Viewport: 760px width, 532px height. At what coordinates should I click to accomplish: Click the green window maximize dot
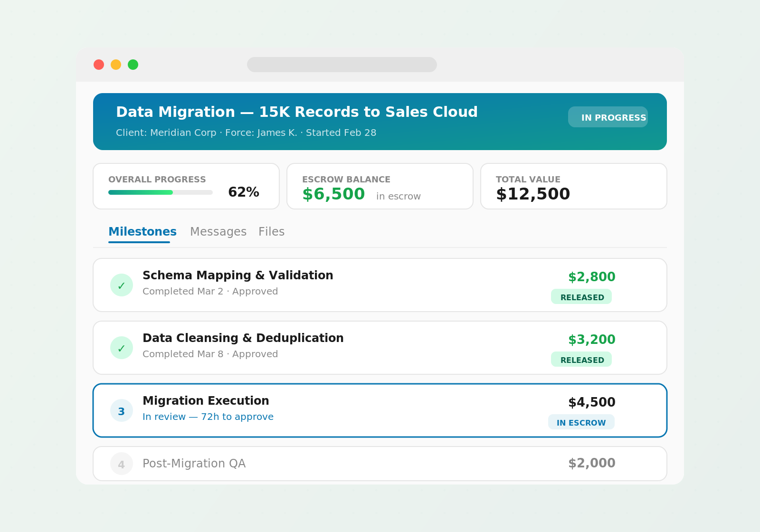133,65
